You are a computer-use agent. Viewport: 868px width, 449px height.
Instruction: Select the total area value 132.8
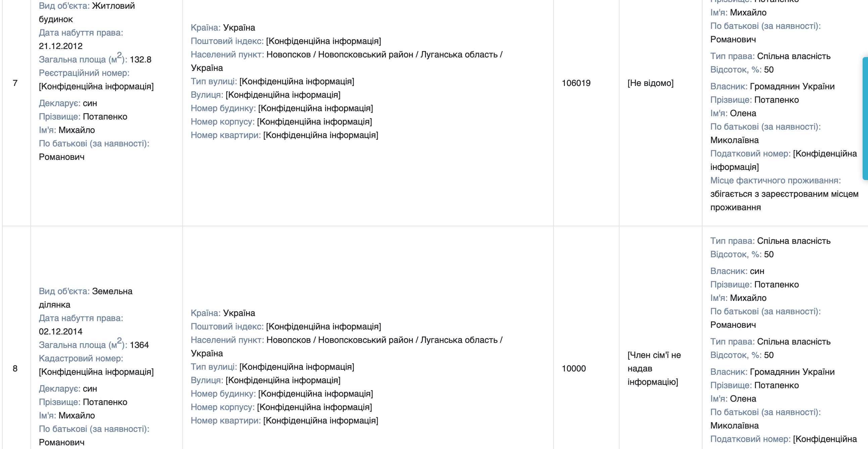pyautogui.click(x=141, y=60)
